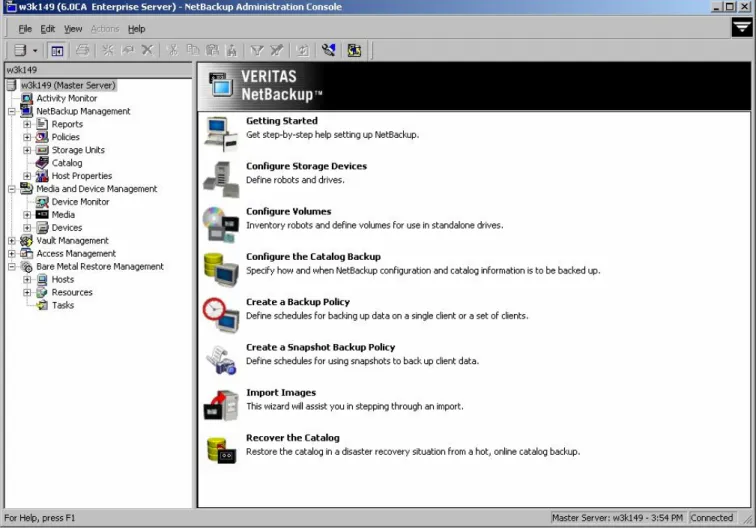Click the w3k149 Master Server icon
The height and width of the screenshot is (529, 756).
[x=12, y=85]
